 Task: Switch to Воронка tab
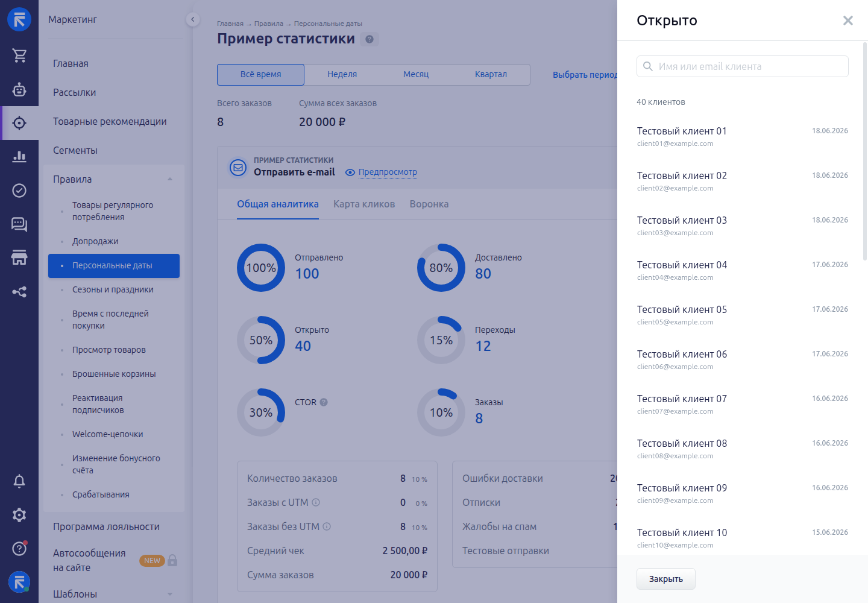pyautogui.click(x=429, y=204)
